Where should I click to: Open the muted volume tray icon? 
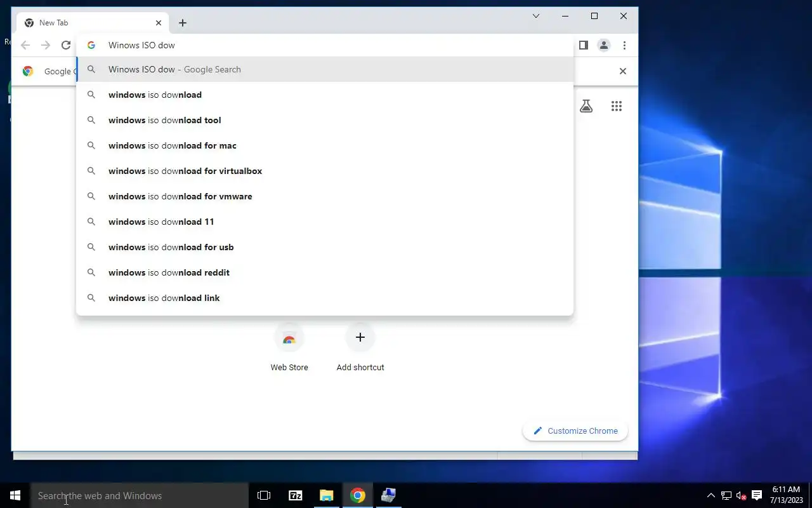tap(741, 495)
